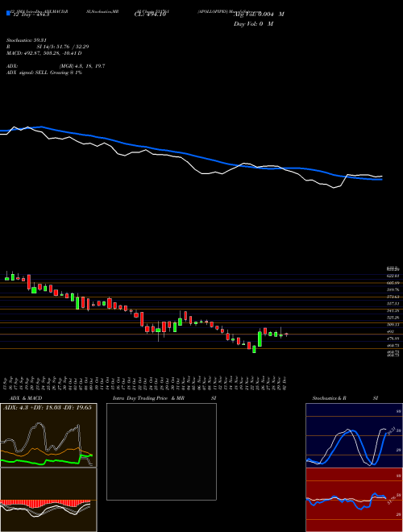The width and height of the screenshot is (403, 532).
Task: Click the RSI 14/5: 51.76 / 52.29 text
Action: (48, 47)
